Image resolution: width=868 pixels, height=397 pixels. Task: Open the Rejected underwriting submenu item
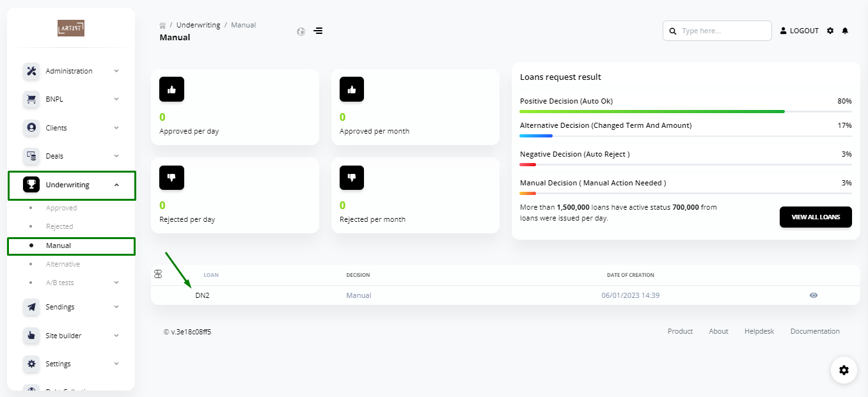click(59, 226)
